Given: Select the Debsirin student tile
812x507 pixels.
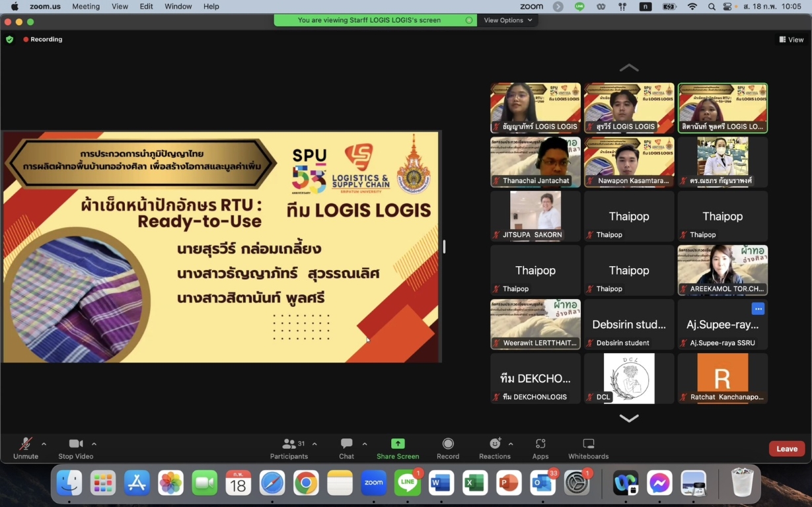Looking at the screenshot, I should (x=629, y=325).
